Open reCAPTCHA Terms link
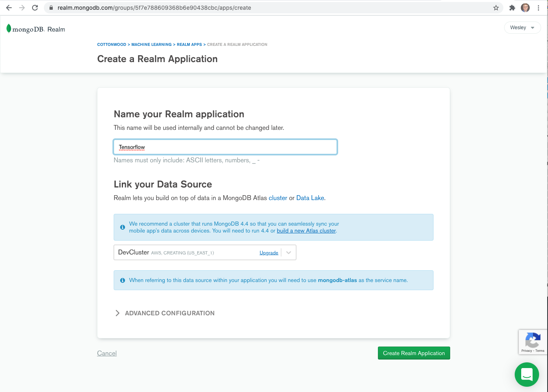Image resolution: width=548 pixels, height=392 pixels. pyautogui.click(x=540, y=351)
